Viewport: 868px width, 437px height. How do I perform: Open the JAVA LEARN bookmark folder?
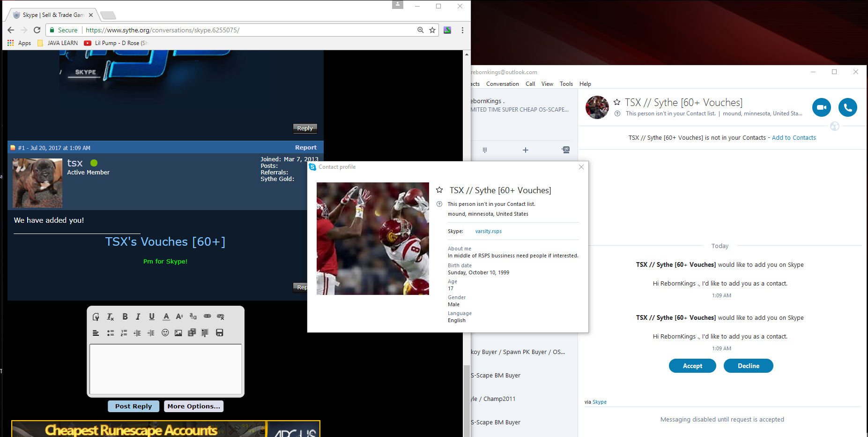tap(58, 43)
